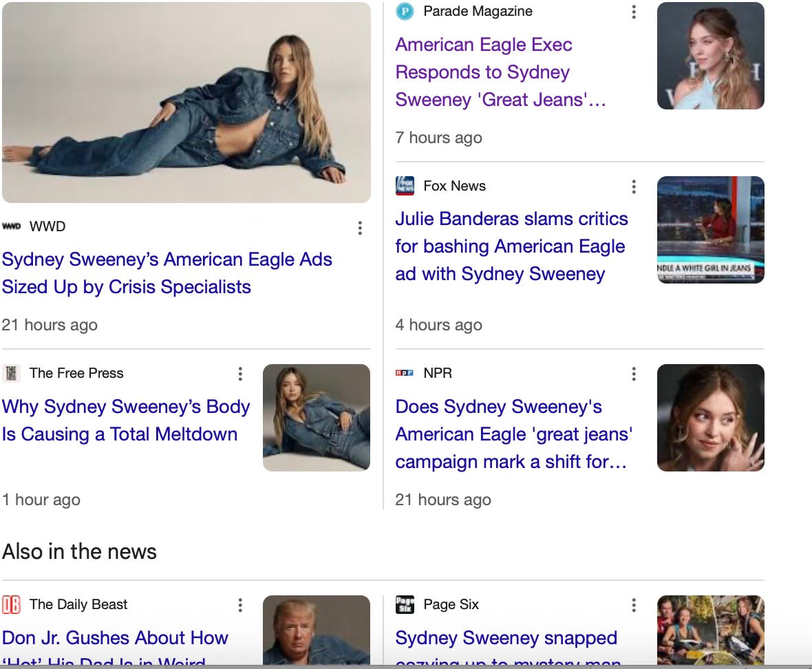Image resolution: width=812 pixels, height=669 pixels.
Task: Click '21 hours ago' under NPR article
Action: click(442, 500)
